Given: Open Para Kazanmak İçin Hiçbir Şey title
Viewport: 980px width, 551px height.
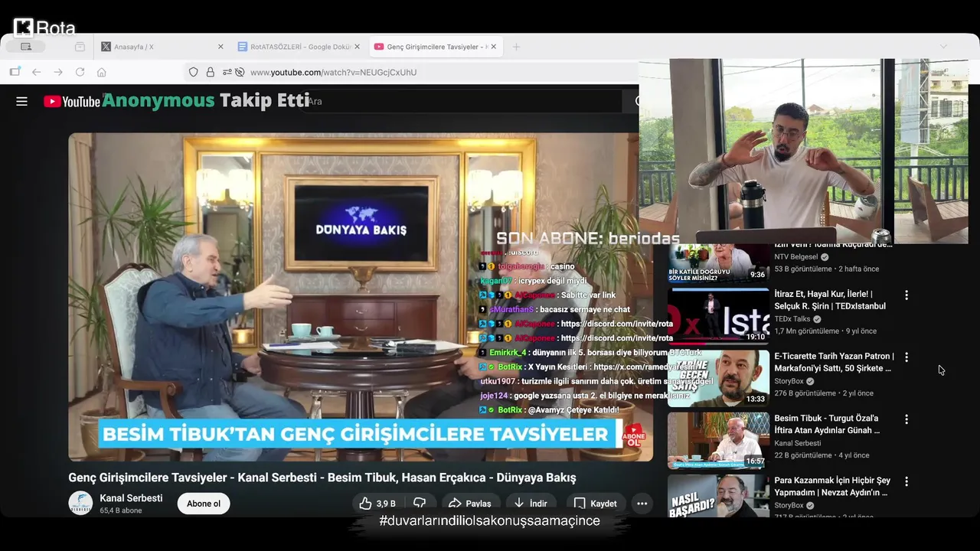Looking at the screenshot, I should (x=832, y=487).
